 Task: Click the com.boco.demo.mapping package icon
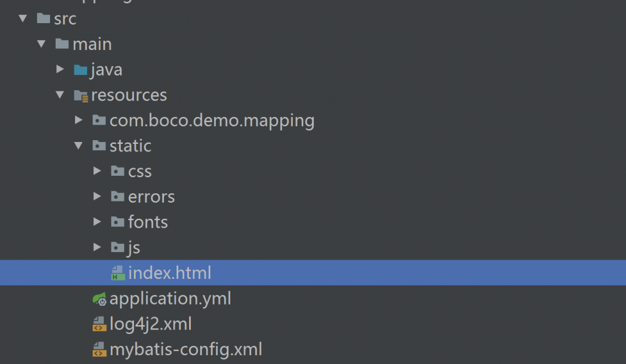point(99,121)
